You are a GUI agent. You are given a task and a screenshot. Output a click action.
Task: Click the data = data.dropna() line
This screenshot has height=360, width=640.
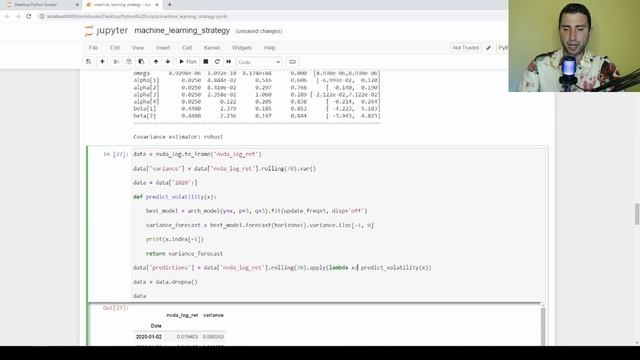point(165,282)
